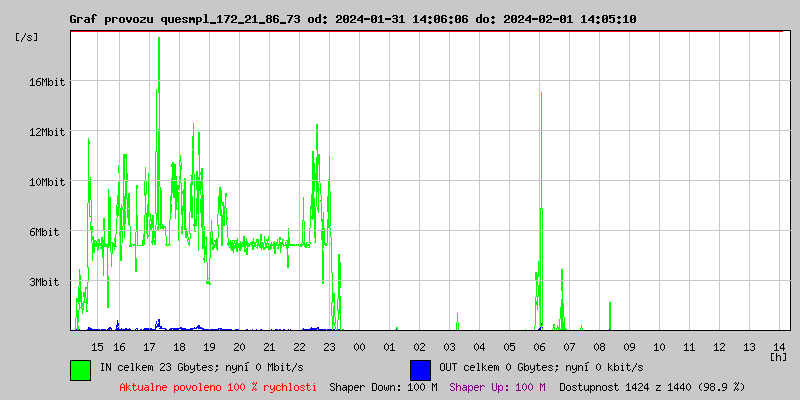This screenshot has height=400, width=800.
Task: Click the [/s] unit label above y-axis
Action: [x=27, y=37]
